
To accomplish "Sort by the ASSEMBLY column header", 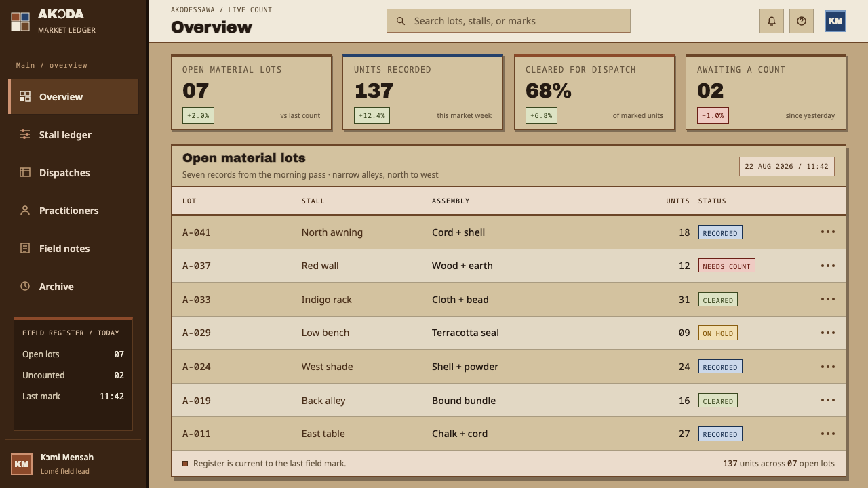I will pos(451,201).
